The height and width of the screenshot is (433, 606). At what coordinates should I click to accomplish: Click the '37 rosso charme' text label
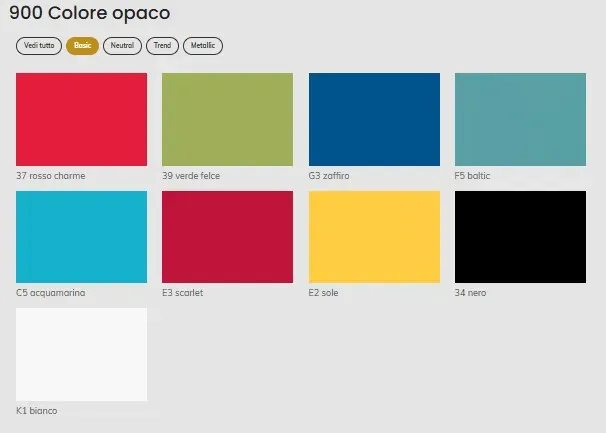coord(51,176)
